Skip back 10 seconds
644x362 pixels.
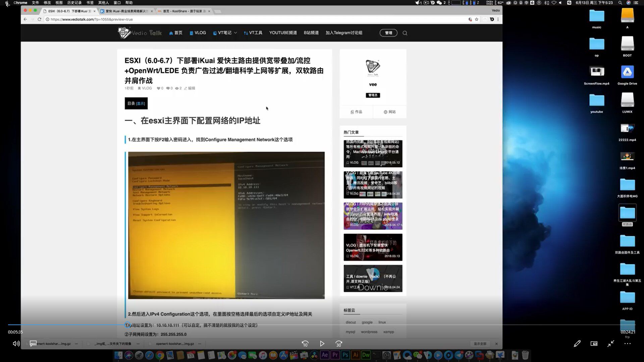pyautogui.click(x=305, y=344)
